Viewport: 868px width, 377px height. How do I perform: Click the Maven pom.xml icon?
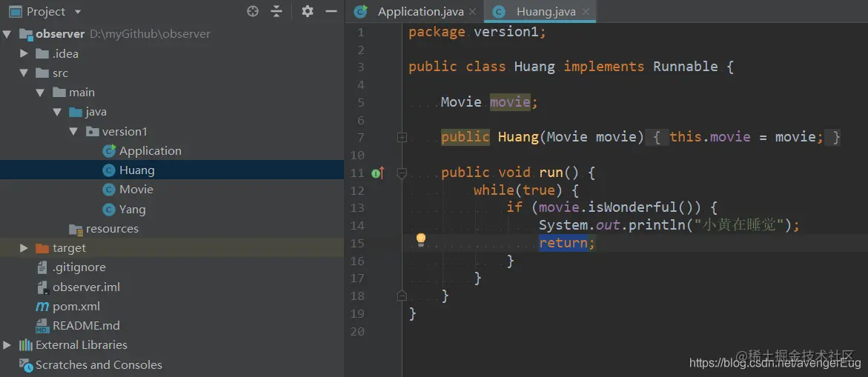(42, 306)
